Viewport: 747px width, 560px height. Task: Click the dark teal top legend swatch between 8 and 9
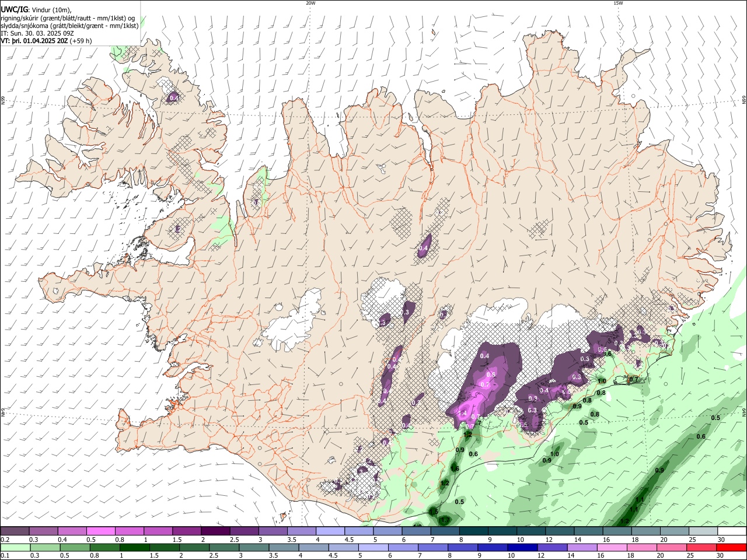(473, 531)
